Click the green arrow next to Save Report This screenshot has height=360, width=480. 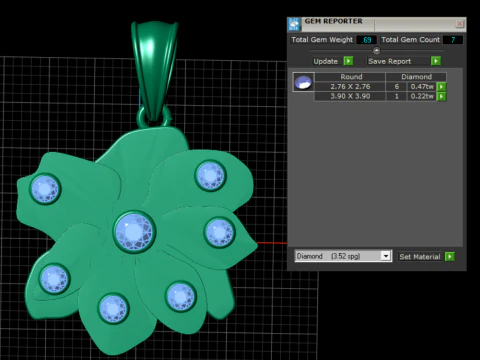click(x=436, y=61)
